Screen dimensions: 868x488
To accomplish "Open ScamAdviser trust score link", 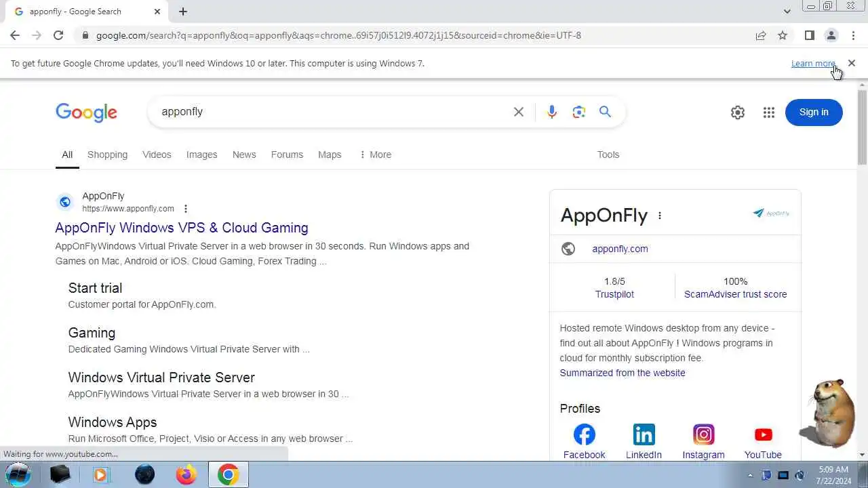I will click(x=736, y=294).
